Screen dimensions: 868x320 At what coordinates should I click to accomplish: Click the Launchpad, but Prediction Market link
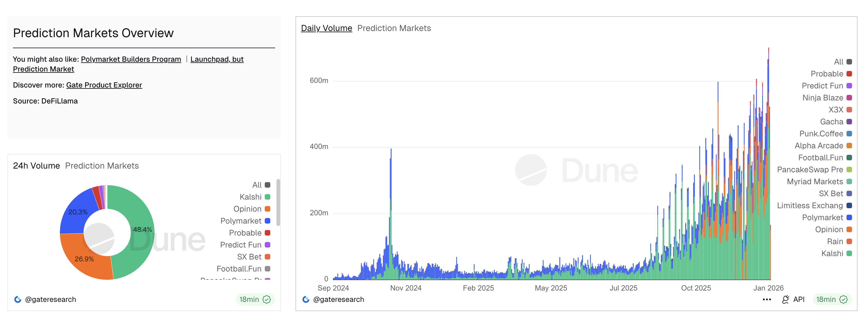[217, 59]
